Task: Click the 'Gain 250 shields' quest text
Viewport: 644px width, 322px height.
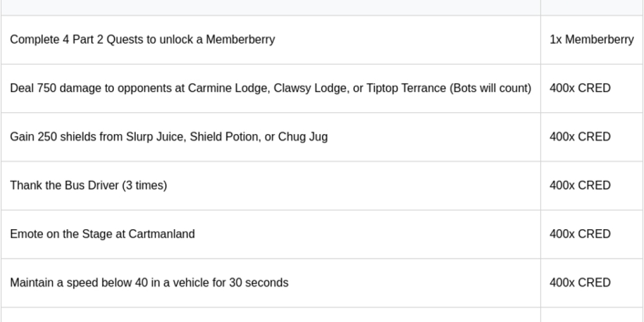Action: click(x=169, y=137)
